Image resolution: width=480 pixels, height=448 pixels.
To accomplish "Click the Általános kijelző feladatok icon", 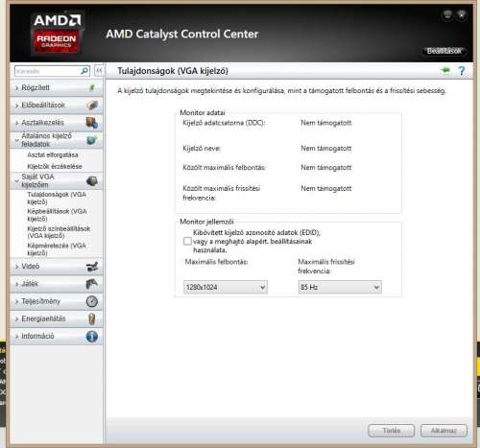I will [92, 140].
